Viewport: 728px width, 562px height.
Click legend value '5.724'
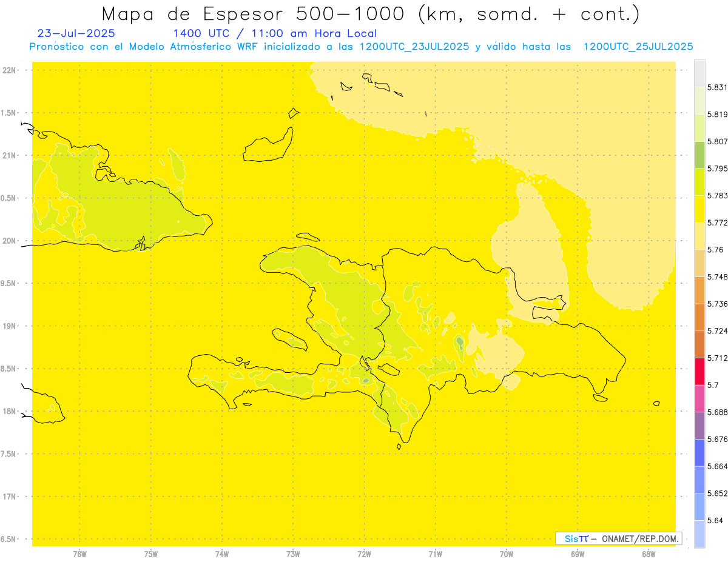pyautogui.click(x=718, y=331)
